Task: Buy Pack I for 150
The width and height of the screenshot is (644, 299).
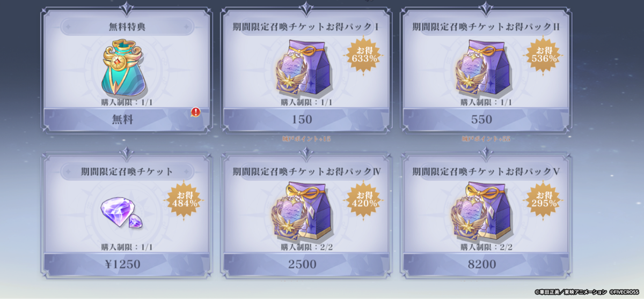Action: coord(306,119)
